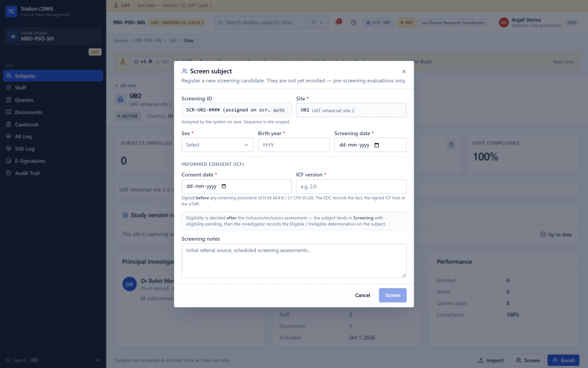Click the Site U02 field
Screen dimensions: 588x368
pos(351,110)
